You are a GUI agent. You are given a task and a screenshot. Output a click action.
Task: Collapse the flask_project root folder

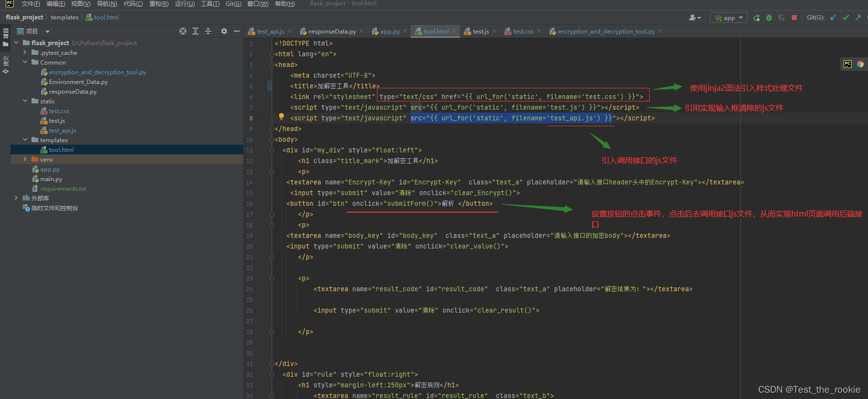coord(16,43)
